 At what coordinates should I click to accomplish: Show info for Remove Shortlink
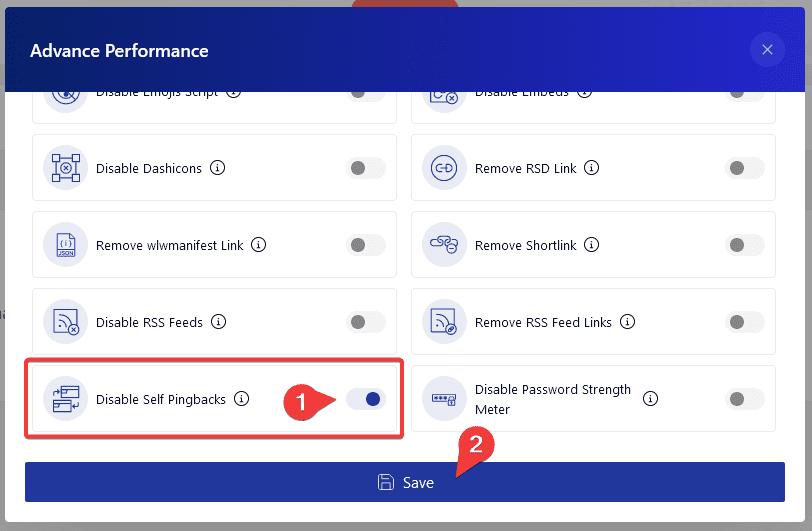tap(591, 245)
